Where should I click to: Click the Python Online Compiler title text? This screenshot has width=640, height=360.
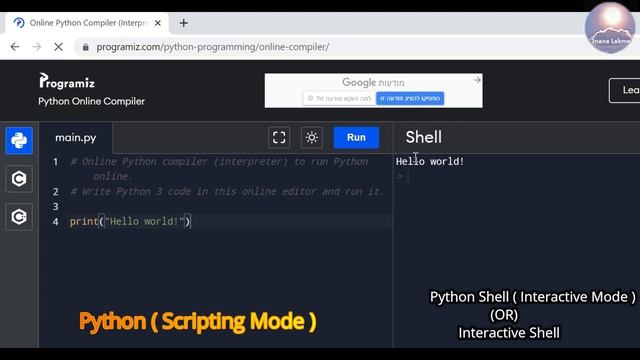pos(91,101)
